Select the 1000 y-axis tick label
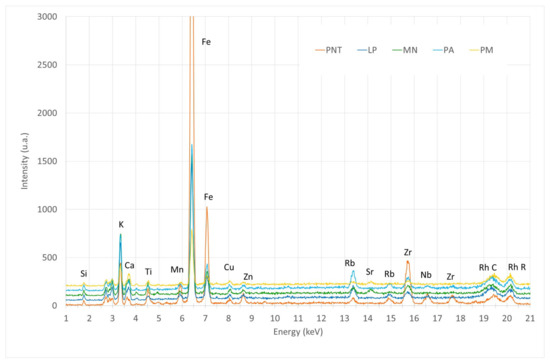 47,209
